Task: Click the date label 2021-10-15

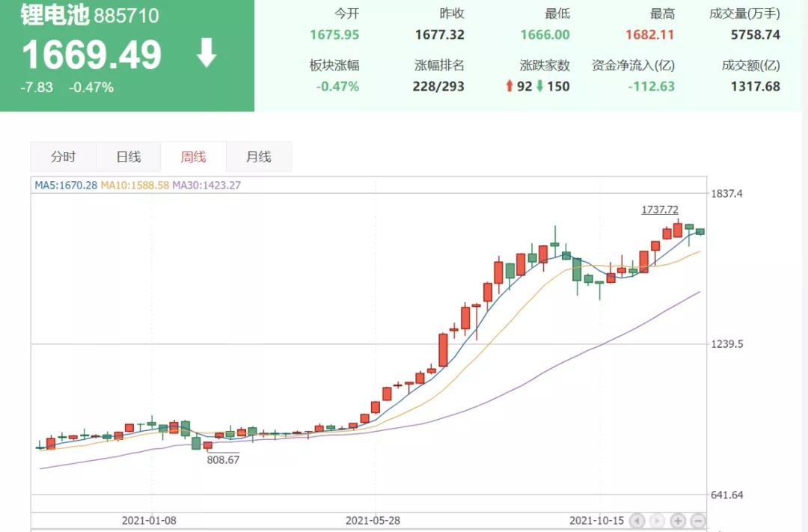Action: (x=596, y=520)
